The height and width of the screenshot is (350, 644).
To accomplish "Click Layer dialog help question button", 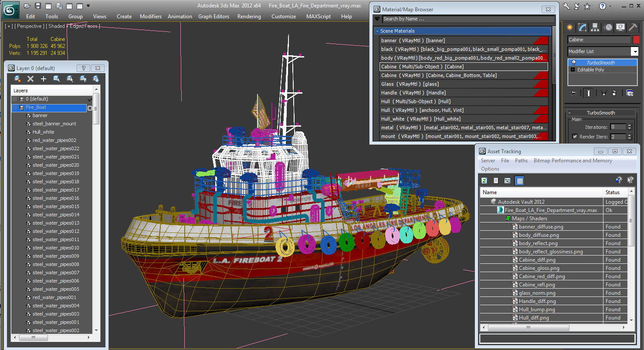I will 84,68.
